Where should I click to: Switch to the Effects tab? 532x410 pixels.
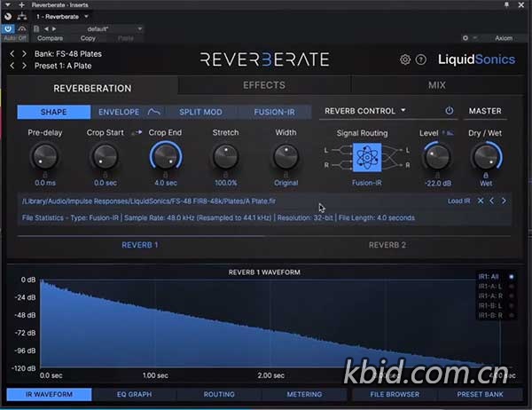[264, 85]
